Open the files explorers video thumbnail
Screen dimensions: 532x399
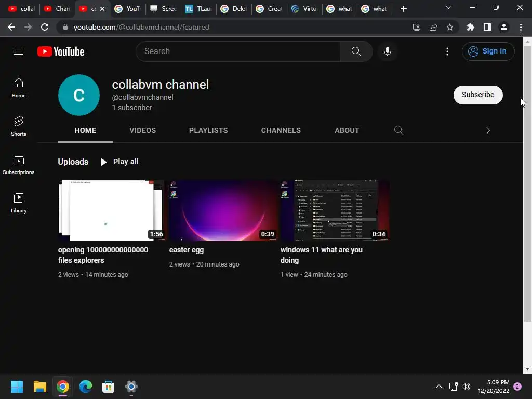[111, 210]
